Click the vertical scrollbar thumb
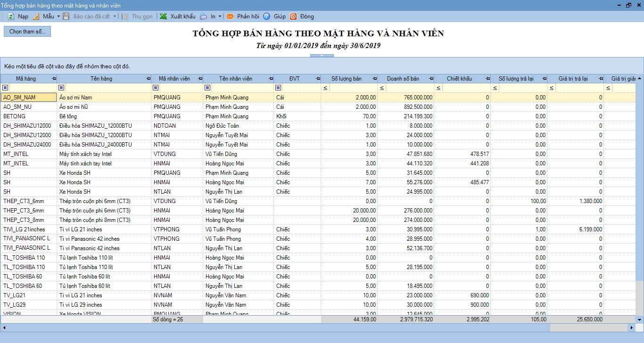Viewport: 644px width, 343px height. [639, 299]
